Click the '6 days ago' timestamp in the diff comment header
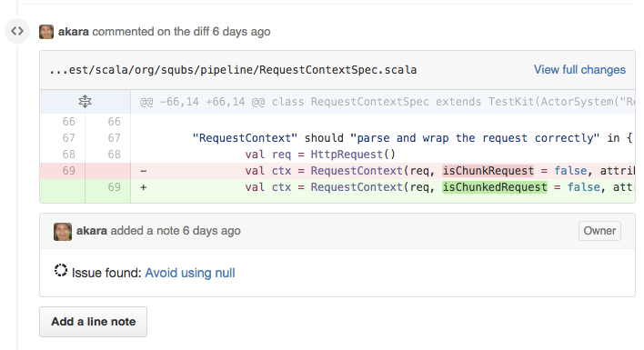The width and height of the screenshot is (644, 350). 242,32
